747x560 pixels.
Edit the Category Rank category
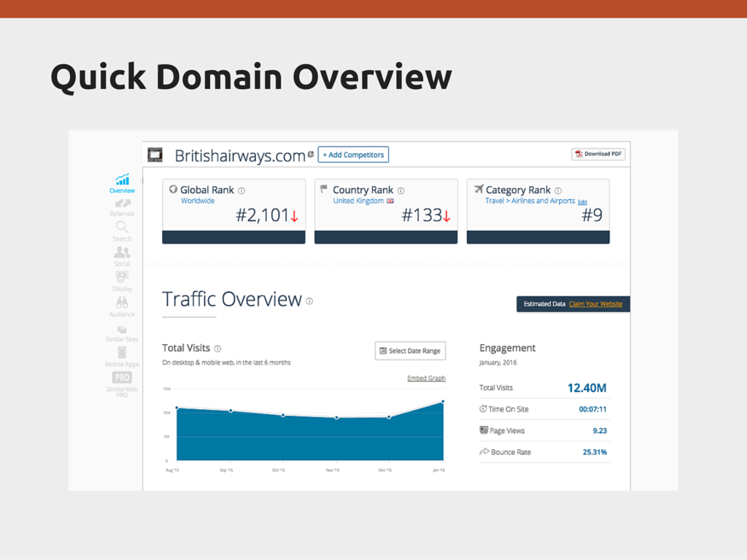pos(582,202)
